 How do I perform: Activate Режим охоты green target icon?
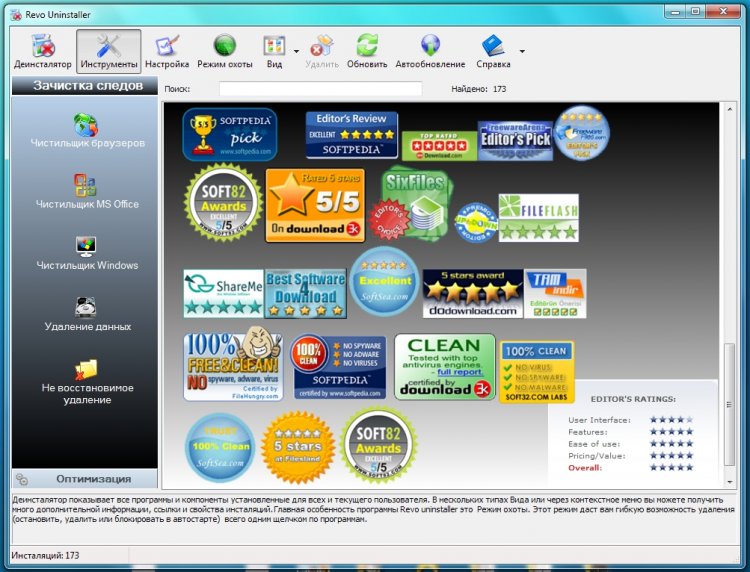(225, 51)
